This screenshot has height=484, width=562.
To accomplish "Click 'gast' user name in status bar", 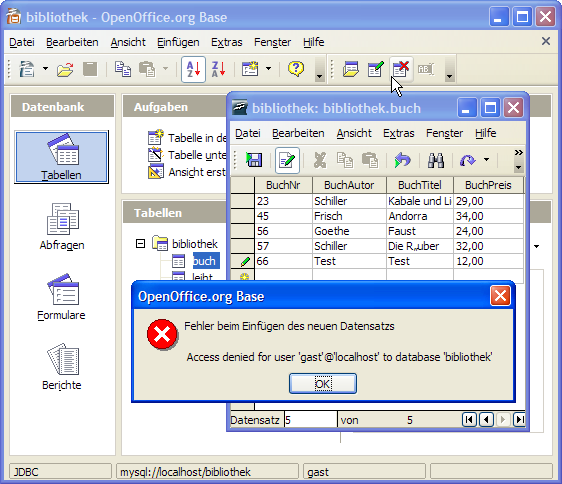I will (318, 472).
